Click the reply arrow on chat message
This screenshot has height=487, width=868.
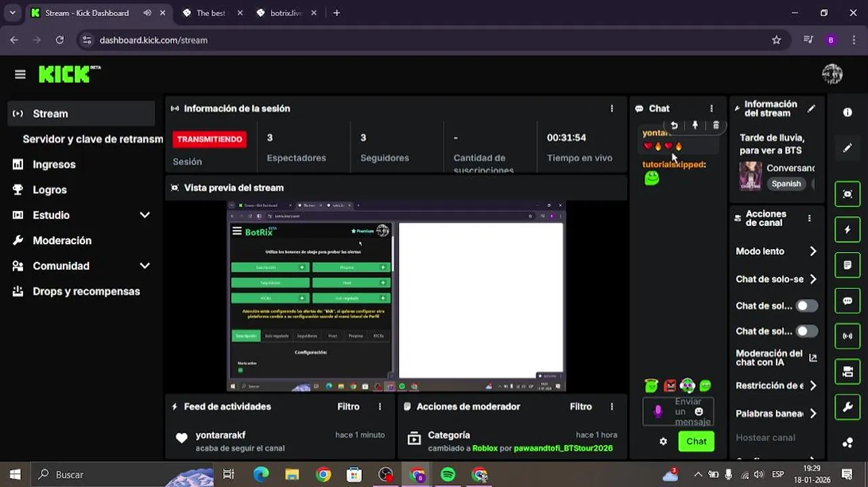[x=674, y=125]
